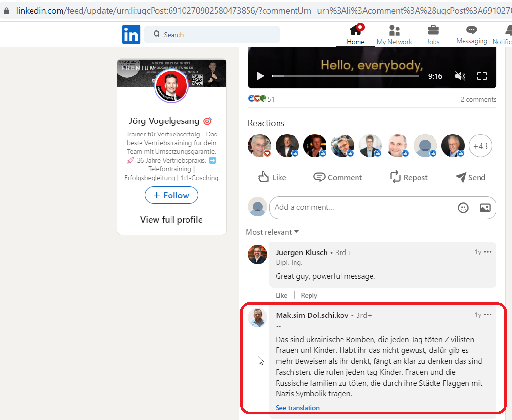Open Mak.sim Dol.schi.kov's profile name
The width and height of the screenshot is (512, 420).
click(312, 315)
